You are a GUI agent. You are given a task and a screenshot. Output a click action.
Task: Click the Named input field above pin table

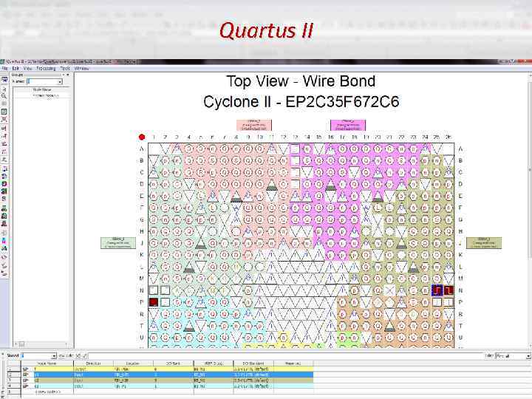[x=37, y=356]
